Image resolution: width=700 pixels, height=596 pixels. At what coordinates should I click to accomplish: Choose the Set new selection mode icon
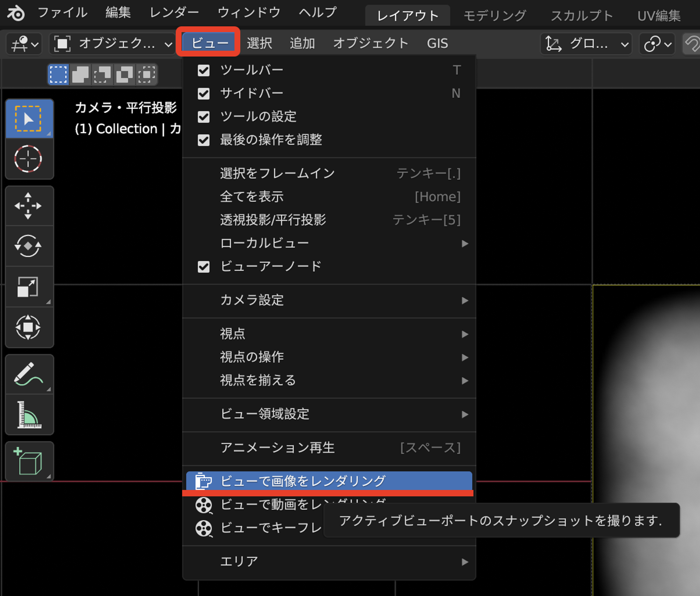(58, 74)
